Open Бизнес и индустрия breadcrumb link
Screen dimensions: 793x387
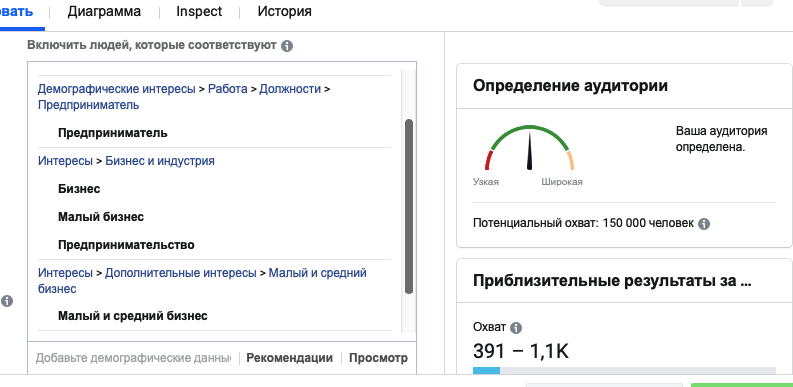[x=160, y=161]
